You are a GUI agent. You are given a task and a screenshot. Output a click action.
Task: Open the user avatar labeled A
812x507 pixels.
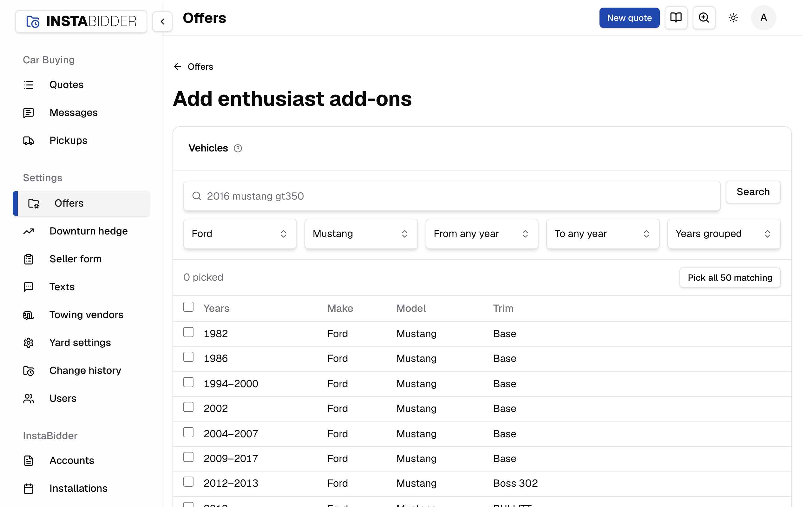[x=763, y=18]
